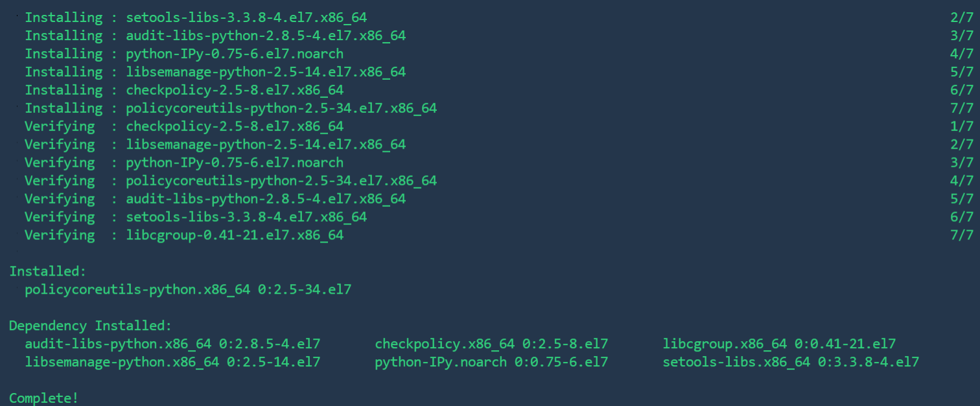The image size is (980, 406).
Task: Click the 5/7 counter on Verifying audit-libs-python line
Action: (962, 199)
